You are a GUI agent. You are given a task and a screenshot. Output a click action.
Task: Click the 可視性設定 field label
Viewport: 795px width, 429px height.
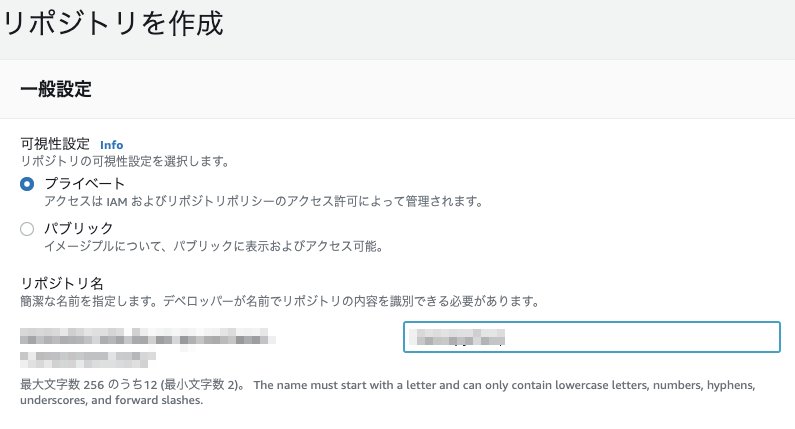[55, 144]
